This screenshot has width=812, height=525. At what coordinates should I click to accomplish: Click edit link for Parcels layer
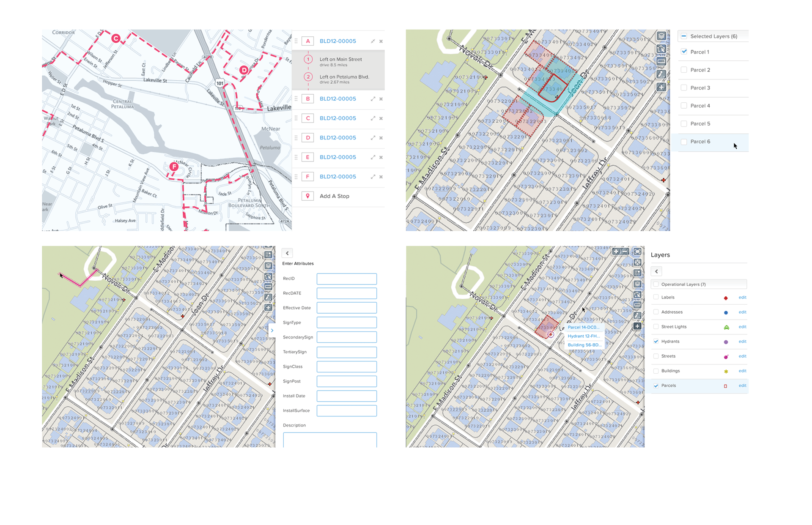coord(742,386)
